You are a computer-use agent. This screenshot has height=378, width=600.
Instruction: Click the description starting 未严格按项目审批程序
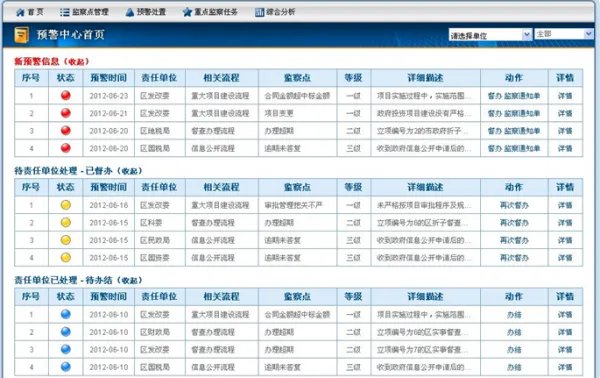(x=424, y=205)
